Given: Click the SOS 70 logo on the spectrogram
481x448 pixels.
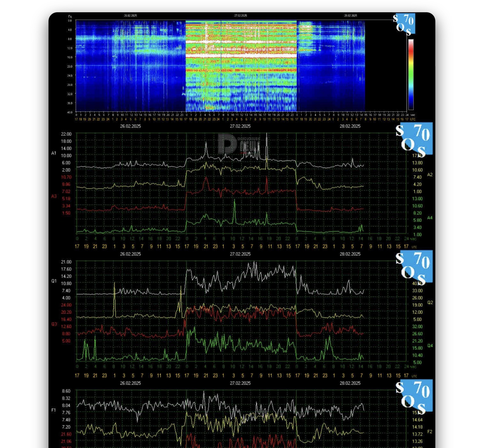Looking at the screenshot, I should (x=404, y=24).
